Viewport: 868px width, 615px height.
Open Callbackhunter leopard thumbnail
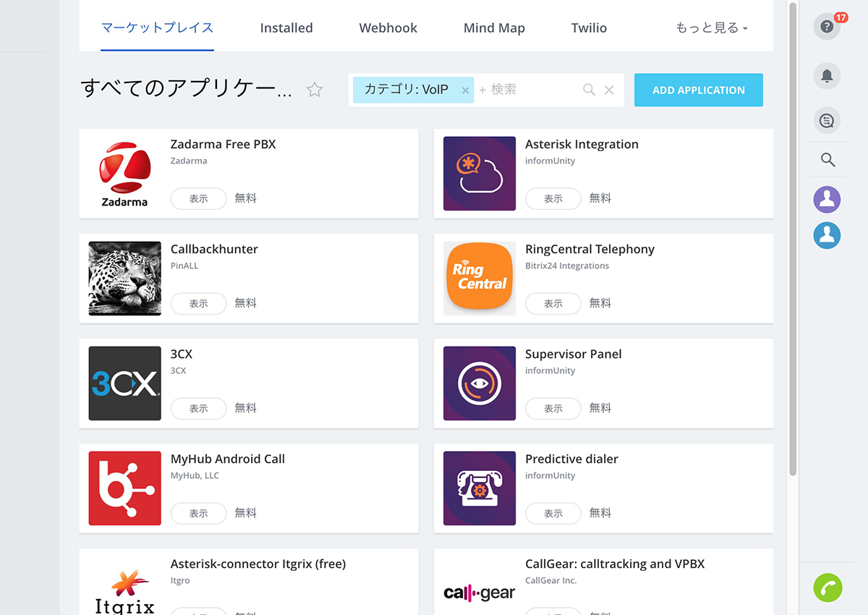point(124,279)
